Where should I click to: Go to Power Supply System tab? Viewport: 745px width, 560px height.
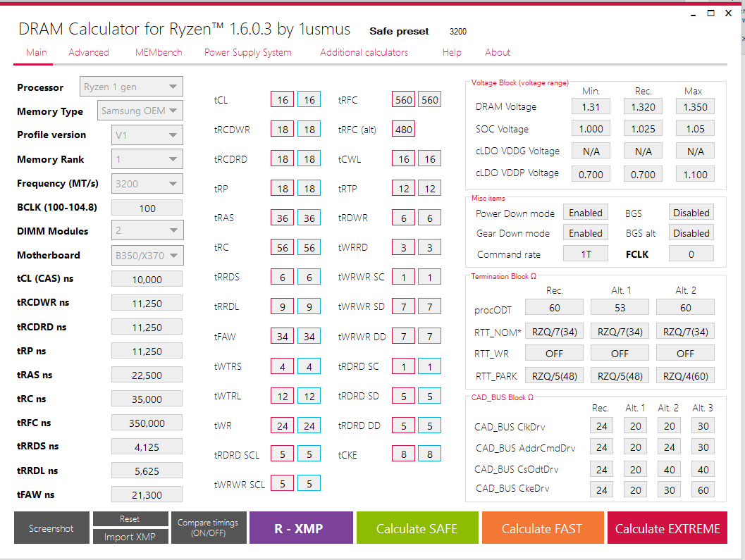[247, 52]
